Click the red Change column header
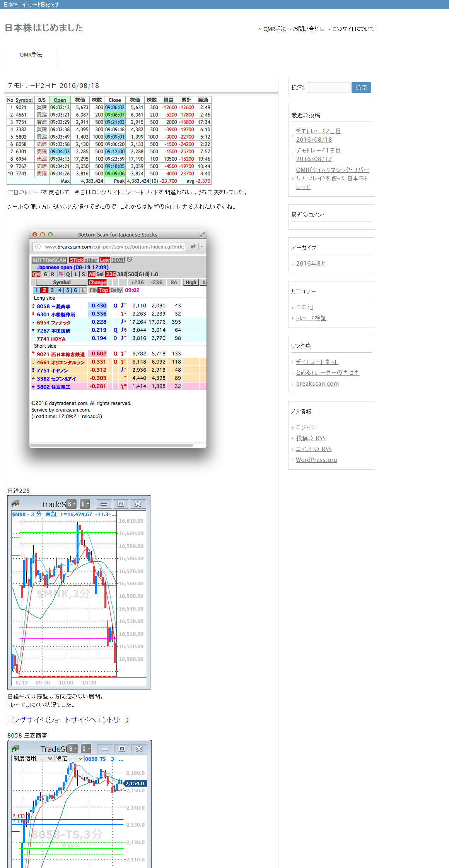The image size is (449, 868). pos(97,282)
